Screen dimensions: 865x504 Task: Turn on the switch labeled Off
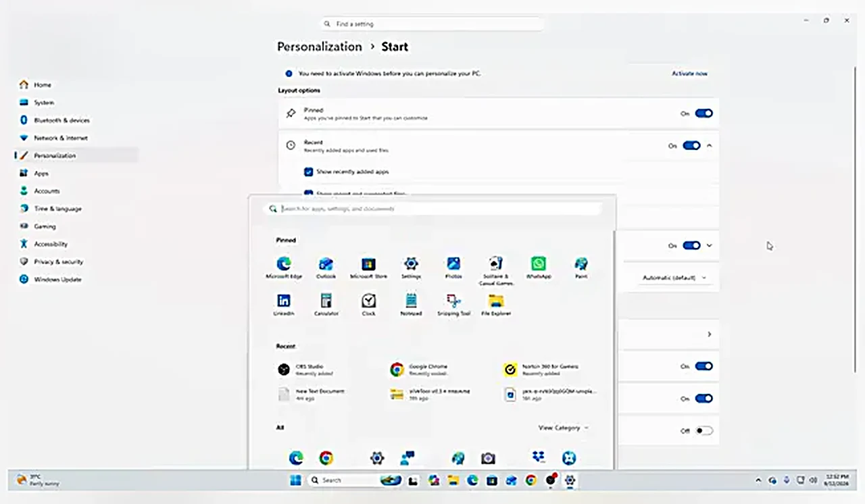point(704,430)
